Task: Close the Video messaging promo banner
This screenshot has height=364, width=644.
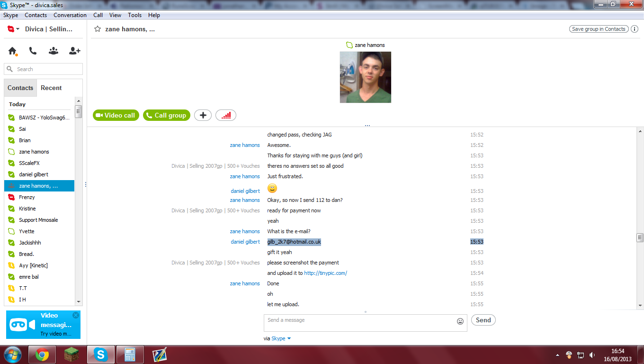Action: [76, 315]
